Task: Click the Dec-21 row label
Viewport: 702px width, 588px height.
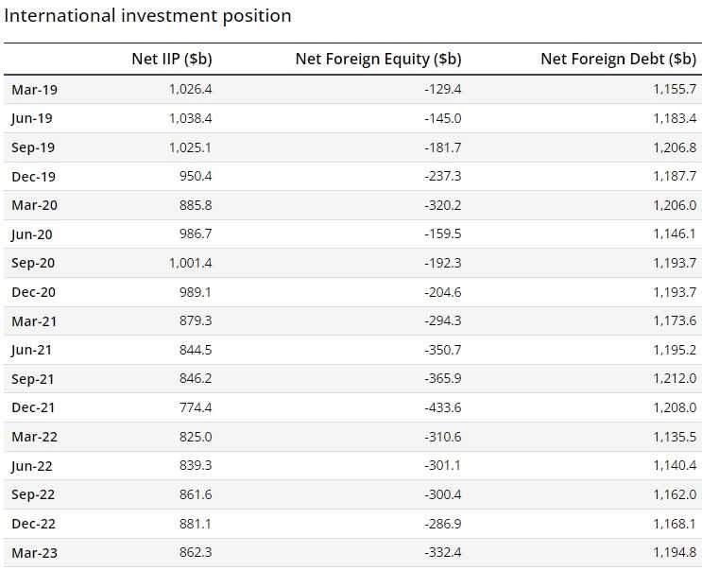Action: (33, 407)
